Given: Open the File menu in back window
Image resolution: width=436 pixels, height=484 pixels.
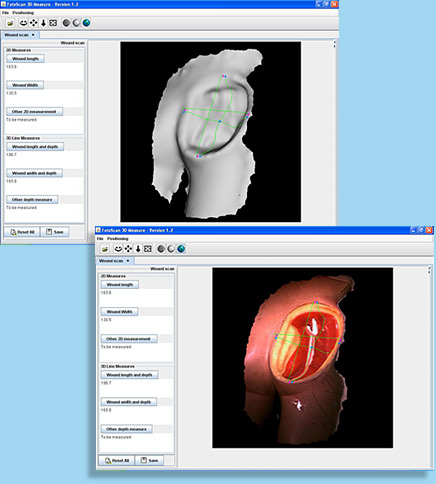Looking at the screenshot, I should tap(5, 13).
